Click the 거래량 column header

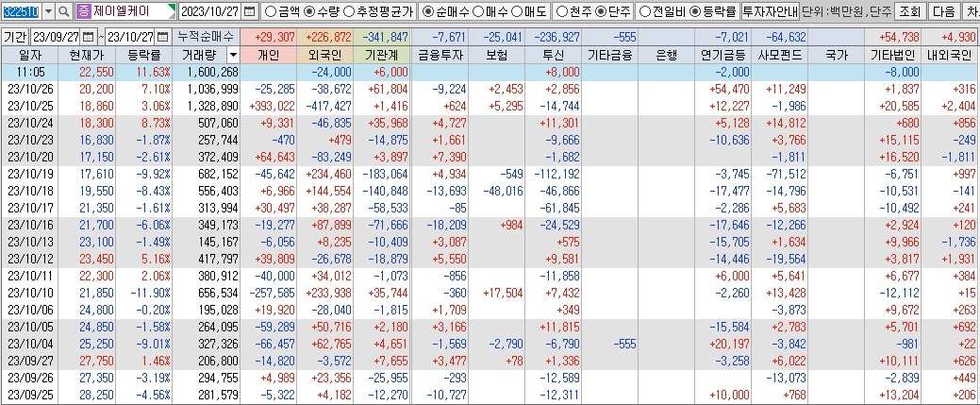click(x=200, y=55)
